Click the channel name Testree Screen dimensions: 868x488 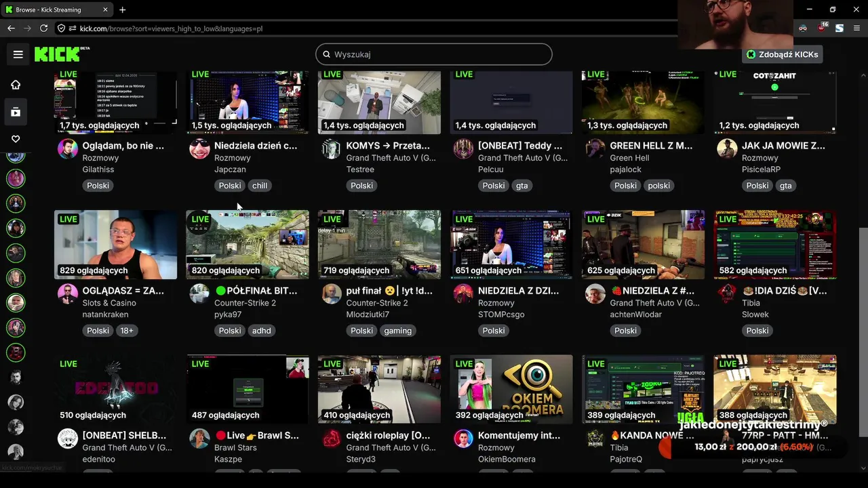click(360, 169)
